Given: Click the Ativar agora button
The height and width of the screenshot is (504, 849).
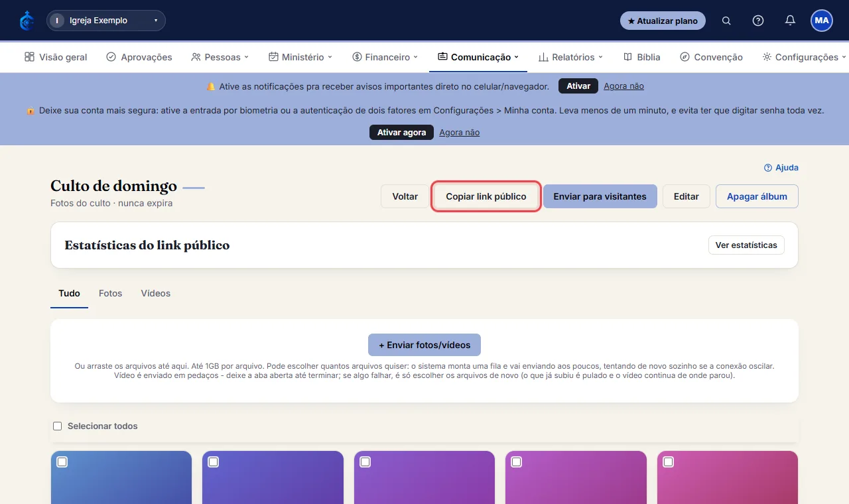Looking at the screenshot, I should click(x=401, y=133).
